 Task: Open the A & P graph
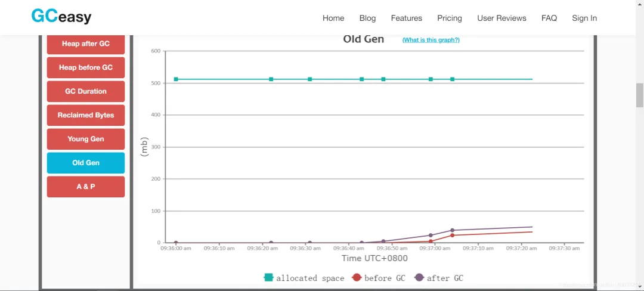(86, 187)
